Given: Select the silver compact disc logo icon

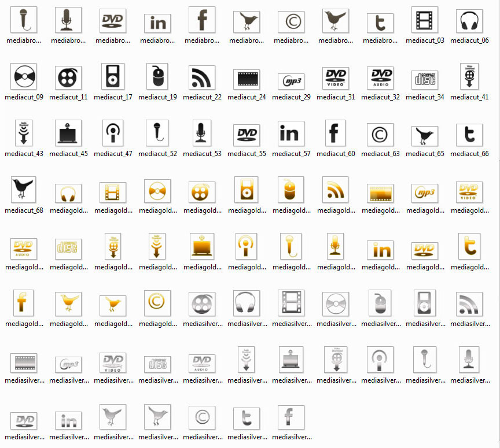Looking at the screenshot, I should (157, 365).
